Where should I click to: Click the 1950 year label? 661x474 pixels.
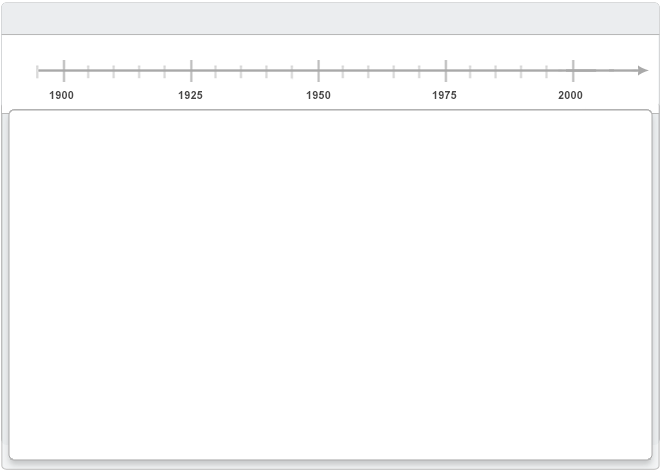pyautogui.click(x=318, y=95)
